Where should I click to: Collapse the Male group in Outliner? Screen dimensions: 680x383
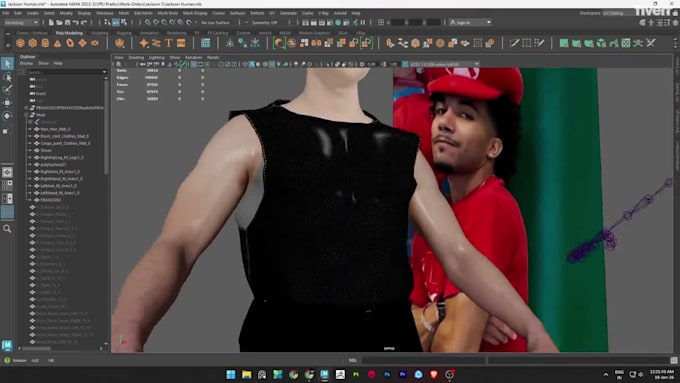(27, 115)
